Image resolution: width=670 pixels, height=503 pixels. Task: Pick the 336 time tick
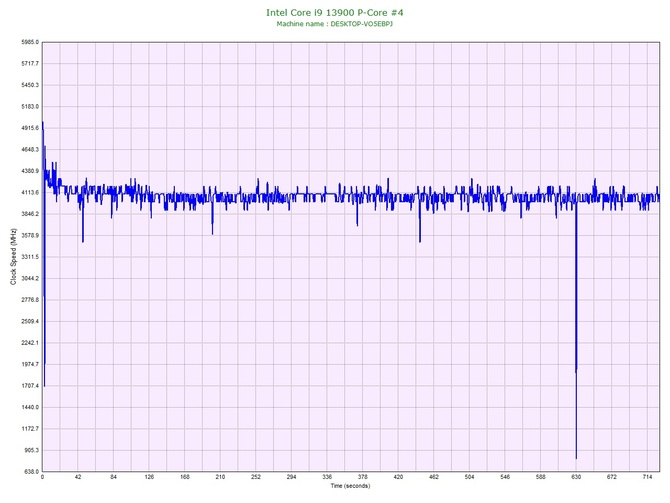327,477
